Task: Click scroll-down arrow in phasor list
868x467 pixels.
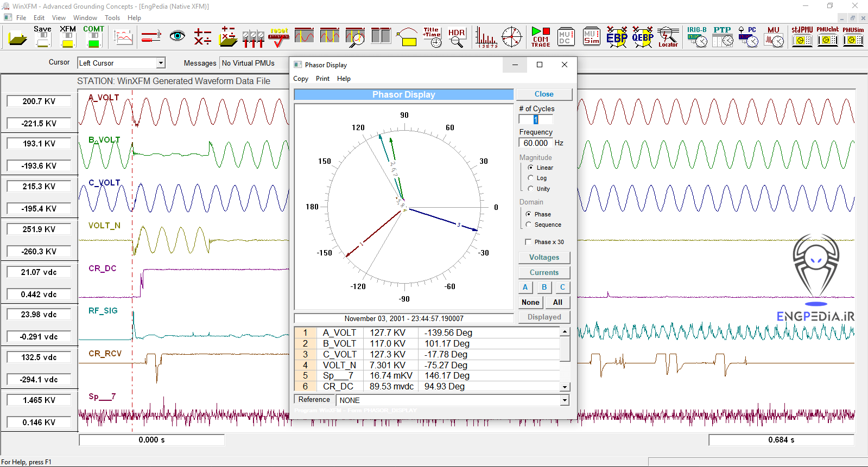Action: pyautogui.click(x=565, y=387)
